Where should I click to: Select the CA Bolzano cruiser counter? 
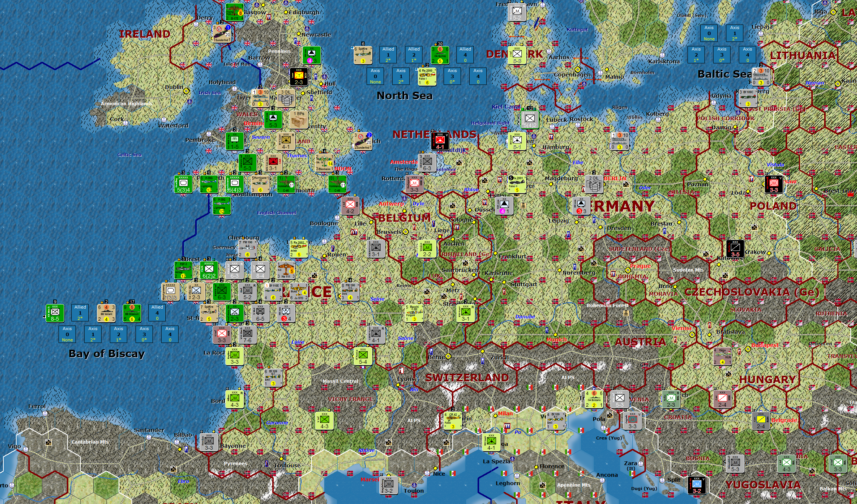pos(594,399)
